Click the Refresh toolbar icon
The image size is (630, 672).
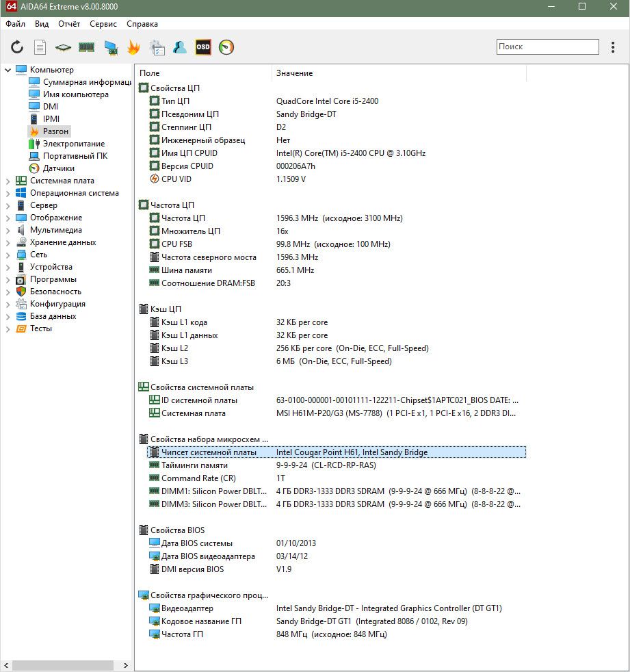(x=17, y=47)
